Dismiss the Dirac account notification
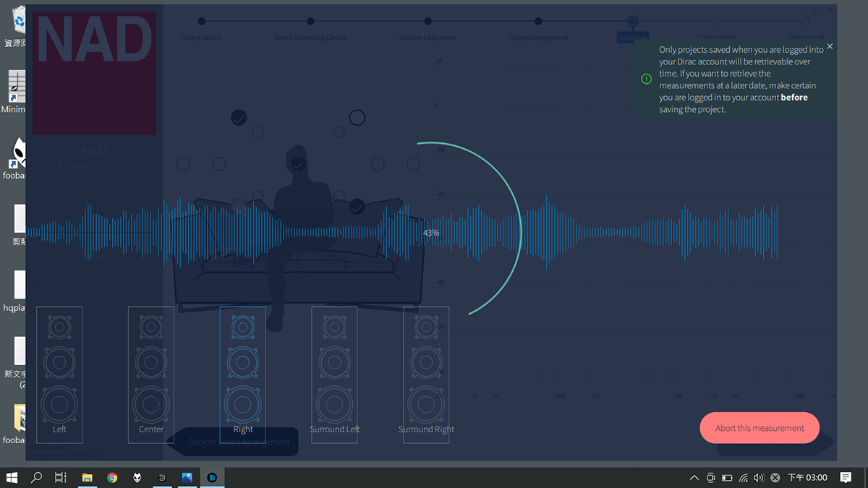This screenshot has width=868, height=488. pyautogui.click(x=830, y=46)
